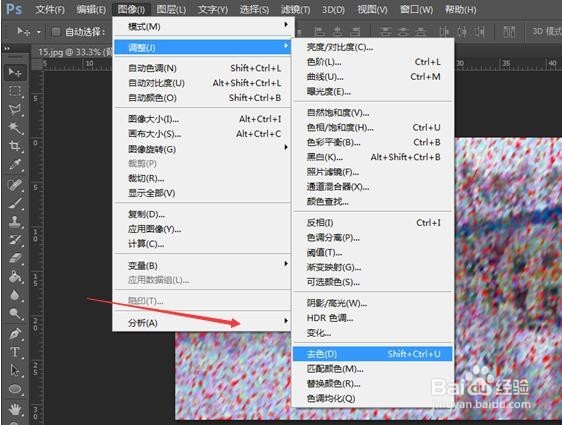562x425 pixels.
Task: Choose 色相/饱和度(H) adjustment
Action: coord(373,128)
